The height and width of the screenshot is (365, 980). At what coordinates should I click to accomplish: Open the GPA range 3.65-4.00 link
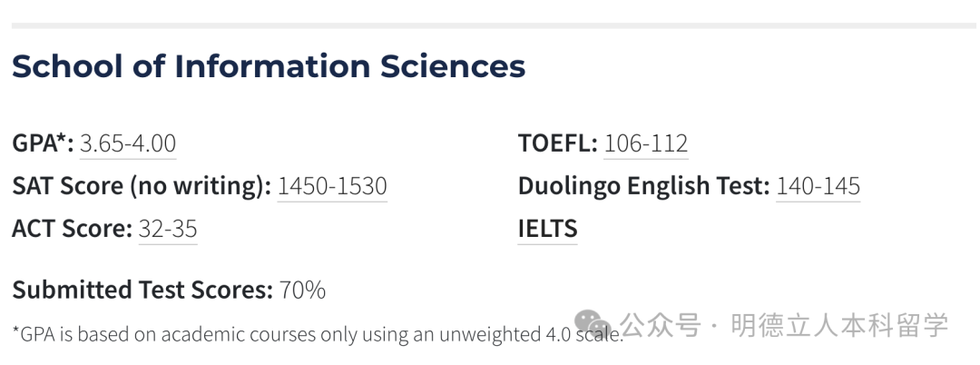(x=128, y=143)
